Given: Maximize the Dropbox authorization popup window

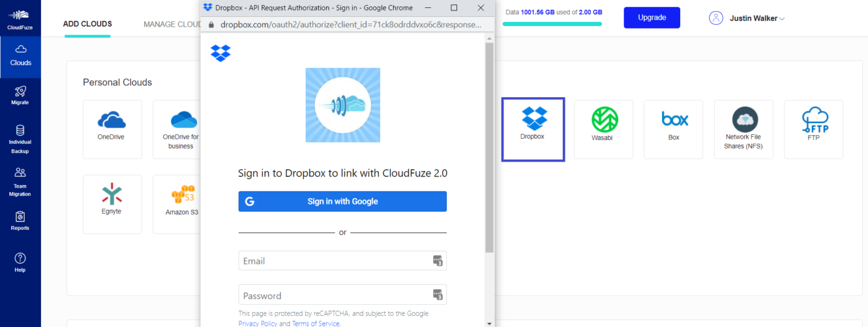Looking at the screenshot, I should 454,8.
